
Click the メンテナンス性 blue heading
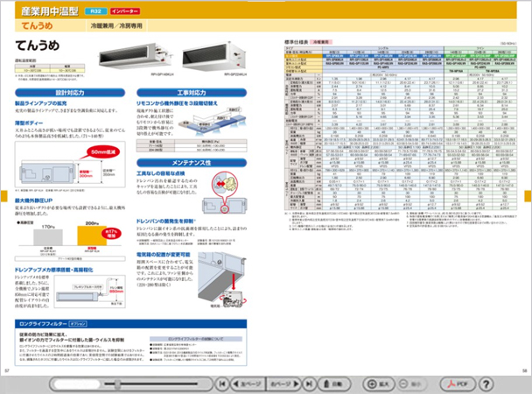(x=192, y=163)
